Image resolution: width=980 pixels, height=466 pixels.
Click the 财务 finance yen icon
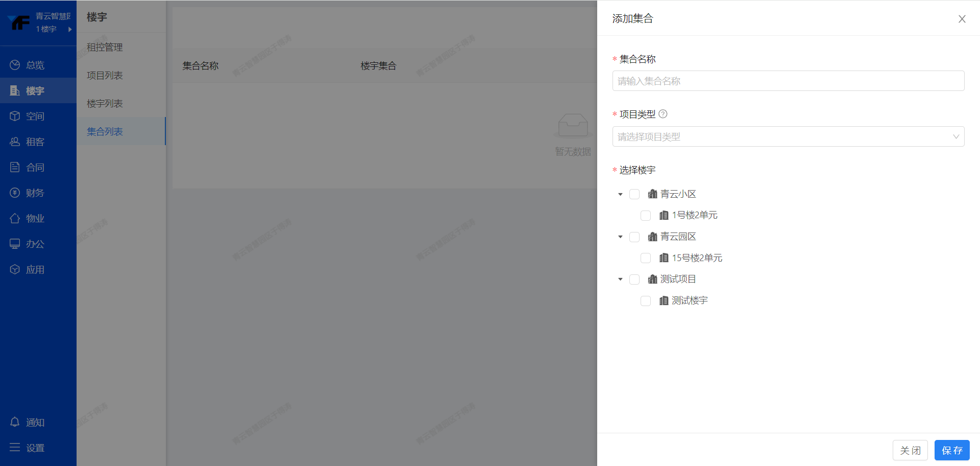coord(15,193)
